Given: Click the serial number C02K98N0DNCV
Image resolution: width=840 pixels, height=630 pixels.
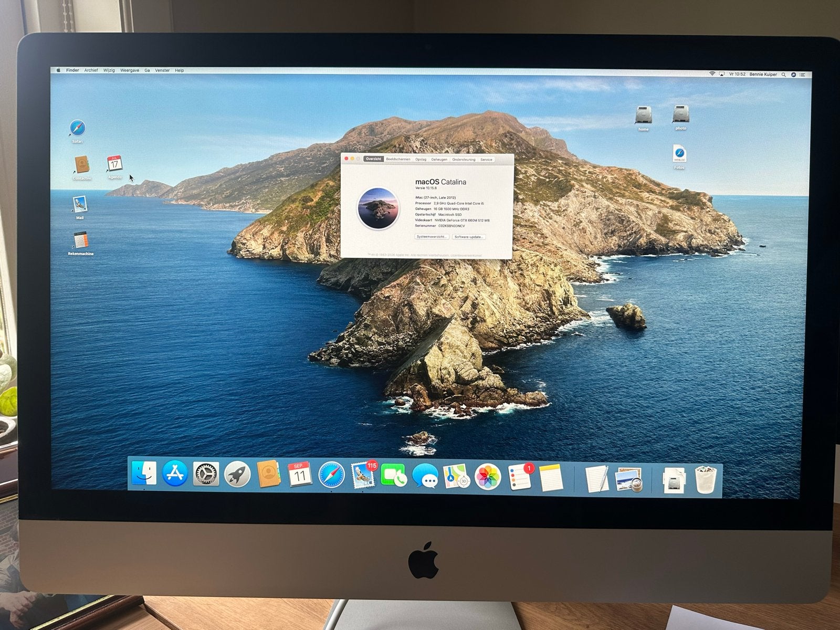Looking at the screenshot, I should click(x=451, y=226).
